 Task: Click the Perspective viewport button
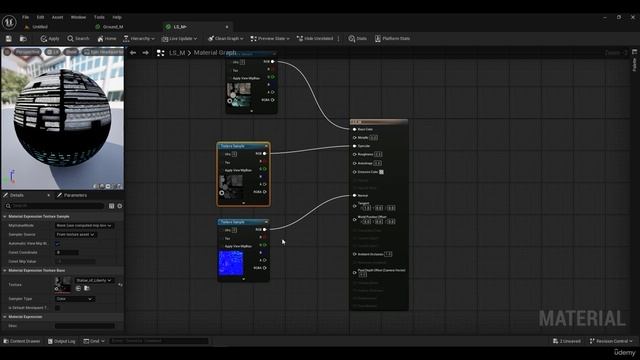(x=27, y=52)
